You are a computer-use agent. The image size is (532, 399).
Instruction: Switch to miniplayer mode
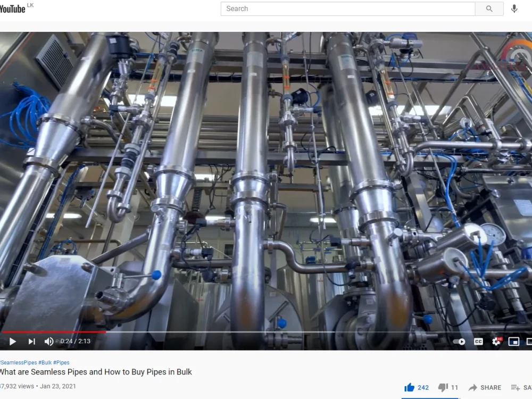point(514,342)
